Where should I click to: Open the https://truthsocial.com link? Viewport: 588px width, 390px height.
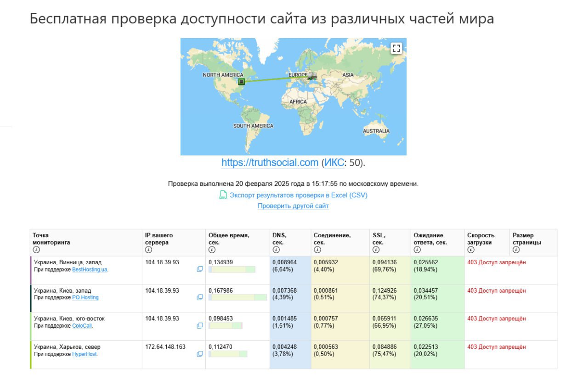coord(270,163)
